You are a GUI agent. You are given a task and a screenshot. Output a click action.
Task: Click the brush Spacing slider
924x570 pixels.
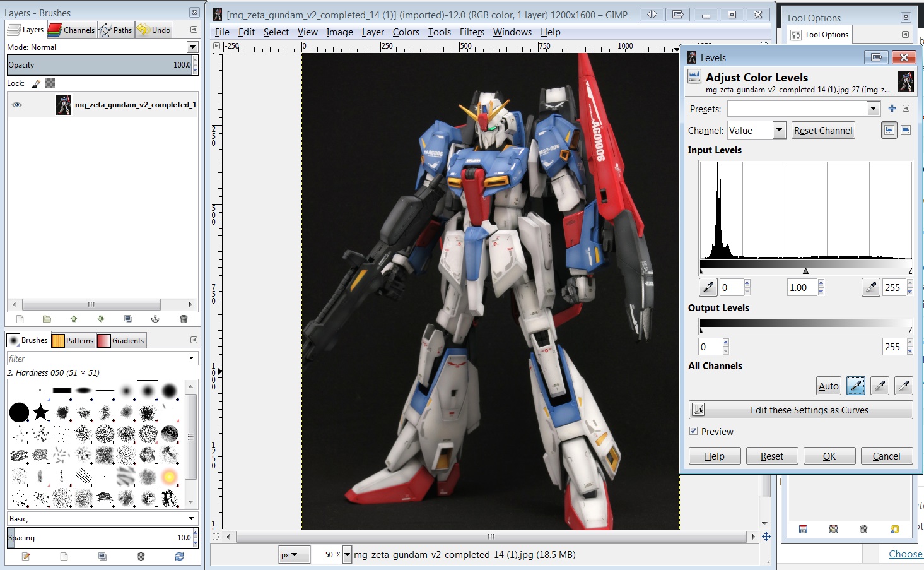(100, 538)
